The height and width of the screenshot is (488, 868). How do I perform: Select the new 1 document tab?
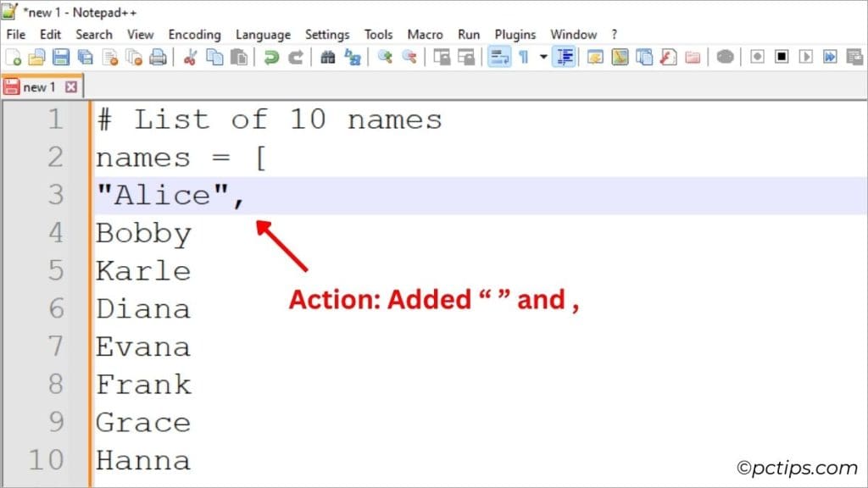pyautogui.click(x=38, y=86)
